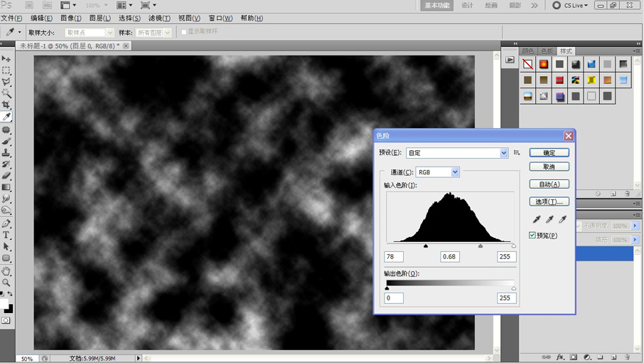Select the Rectangular Marquee tool
This screenshot has width=644, height=363.
click(x=6, y=70)
